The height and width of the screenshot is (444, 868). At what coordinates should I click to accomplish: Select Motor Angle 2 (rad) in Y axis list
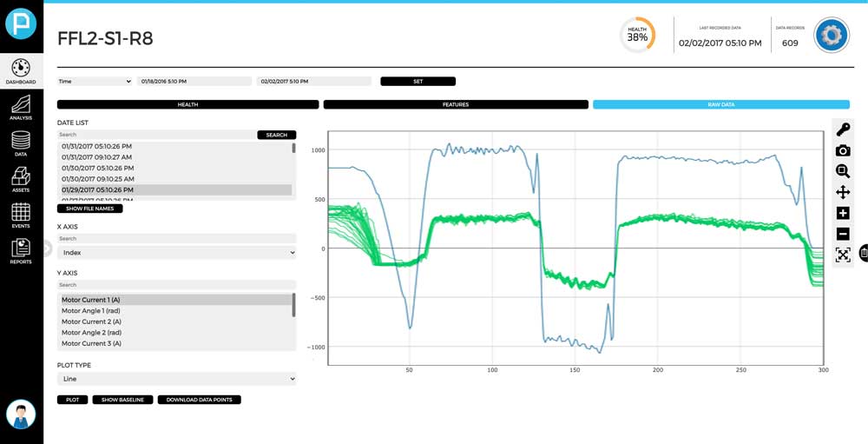[91, 332]
